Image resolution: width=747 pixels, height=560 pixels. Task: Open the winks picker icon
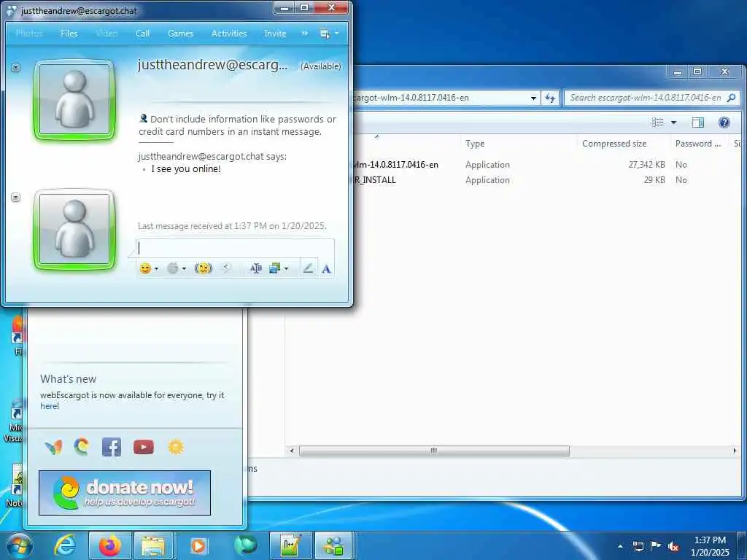[173, 268]
